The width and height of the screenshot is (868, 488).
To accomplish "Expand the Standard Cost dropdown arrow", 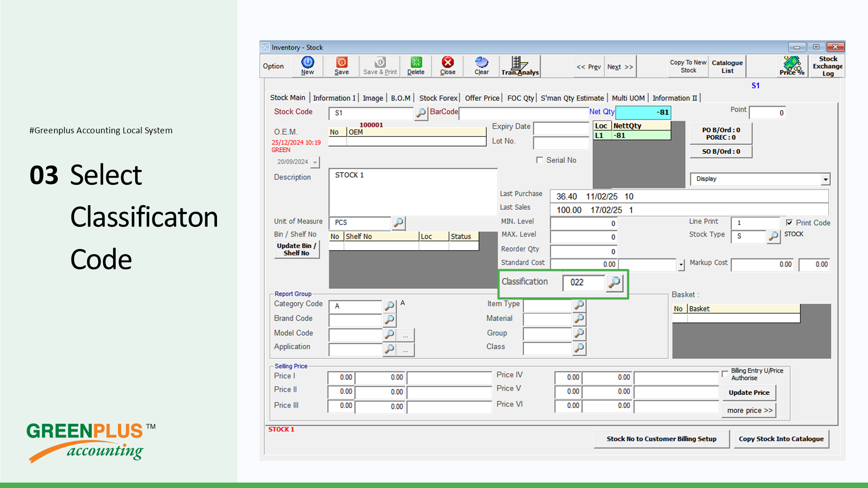I will click(681, 265).
